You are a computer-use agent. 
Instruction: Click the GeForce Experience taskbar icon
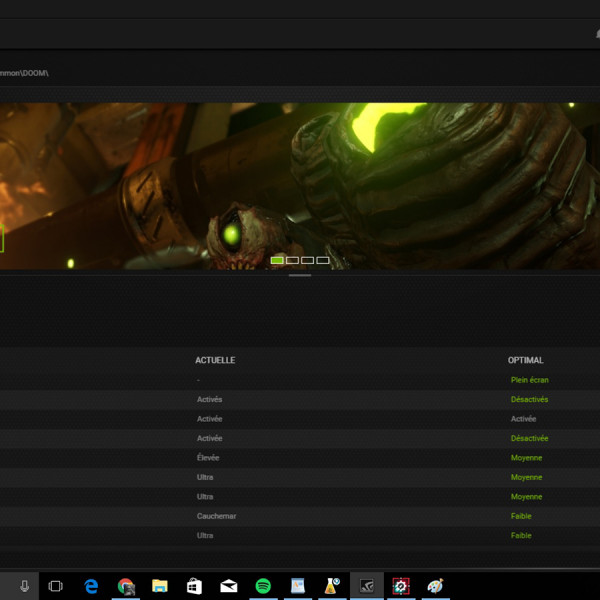[x=366, y=586]
